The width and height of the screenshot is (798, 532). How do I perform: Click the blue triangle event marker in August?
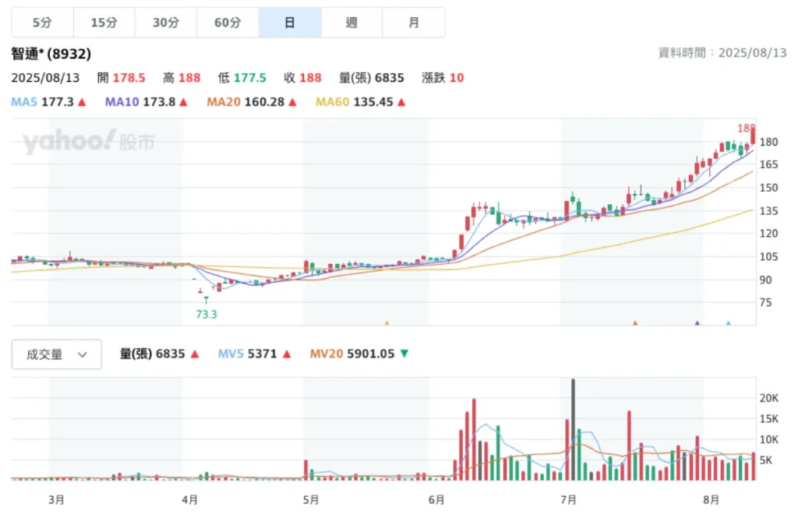(729, 323)
